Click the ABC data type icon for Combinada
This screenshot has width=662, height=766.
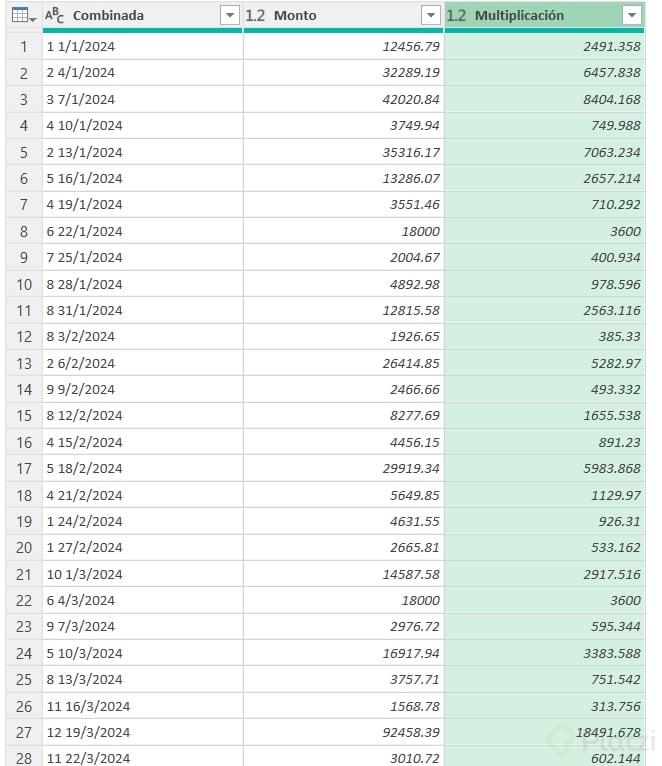(55, 16)
